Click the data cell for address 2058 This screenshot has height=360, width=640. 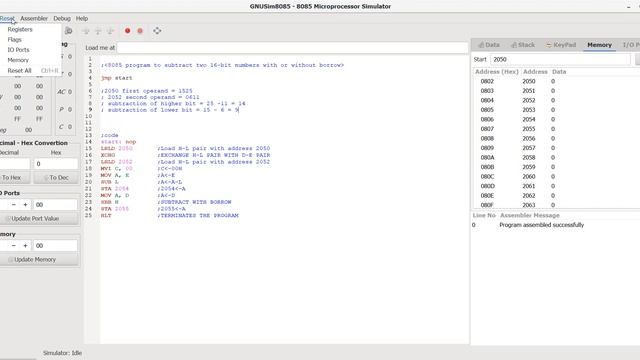point(553,158)
